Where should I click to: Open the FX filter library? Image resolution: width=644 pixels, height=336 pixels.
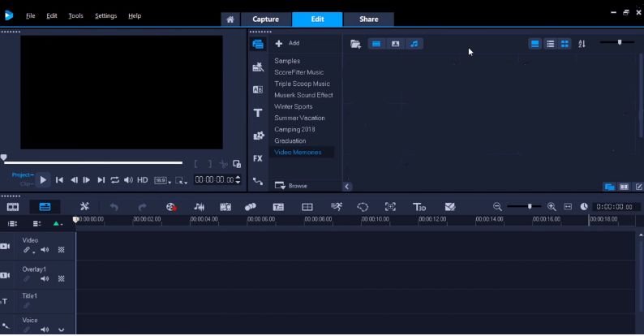[x=258, y=158]
